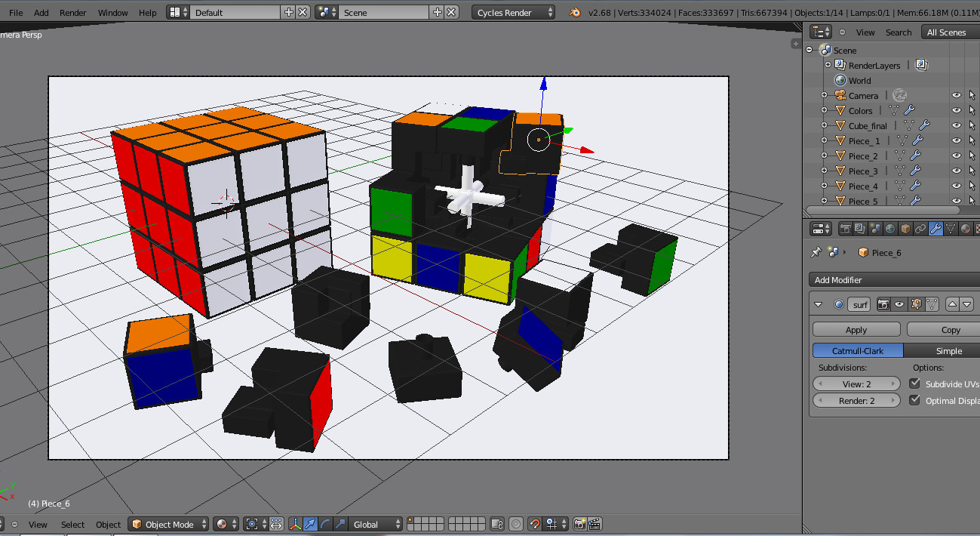The height and width of the screenshot is (536, 980).
Task: Toggle Subdivide UVs checkbox
Action: tap(915, 384)
